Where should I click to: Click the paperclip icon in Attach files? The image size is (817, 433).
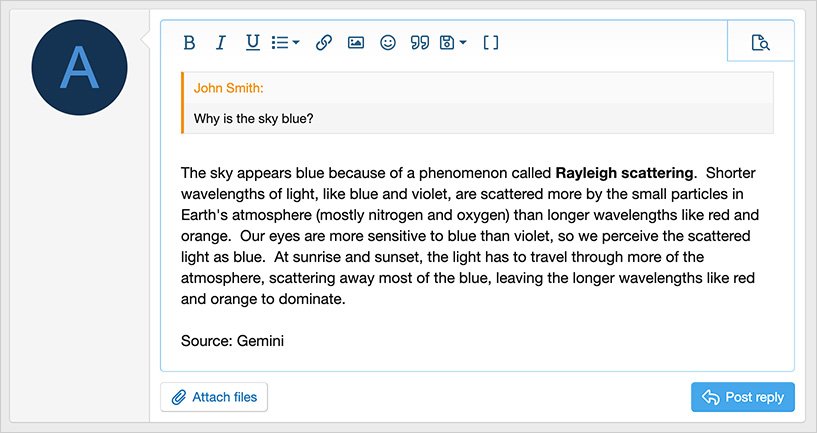coord(179,397)
